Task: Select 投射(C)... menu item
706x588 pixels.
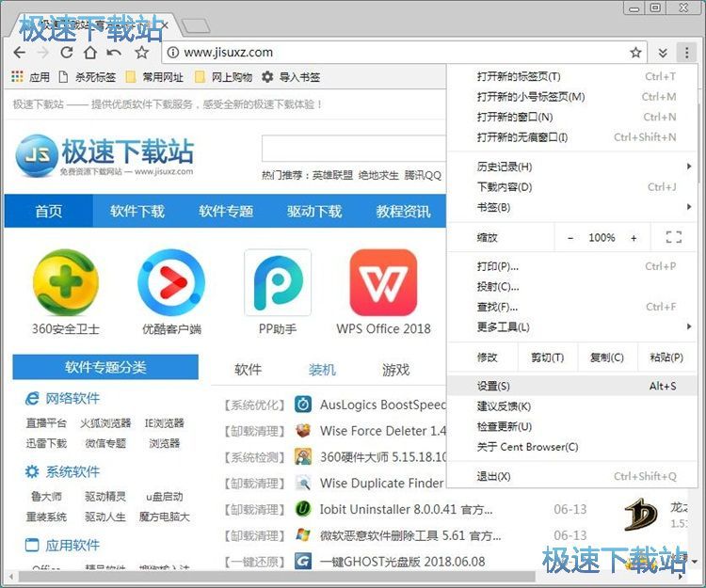Action: [x=571, y=287]
